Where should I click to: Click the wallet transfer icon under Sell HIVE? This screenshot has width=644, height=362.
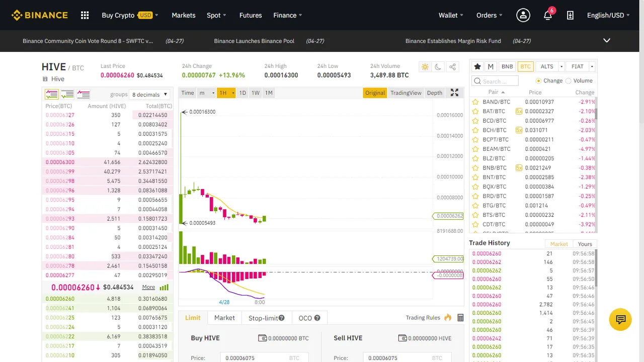[402, 338]
